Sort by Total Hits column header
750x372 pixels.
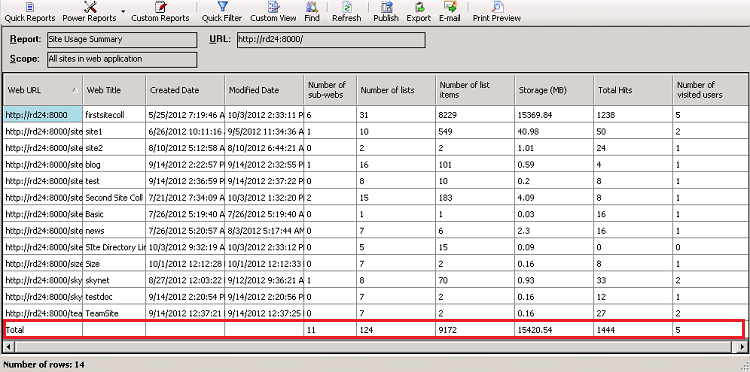(633, 90)
